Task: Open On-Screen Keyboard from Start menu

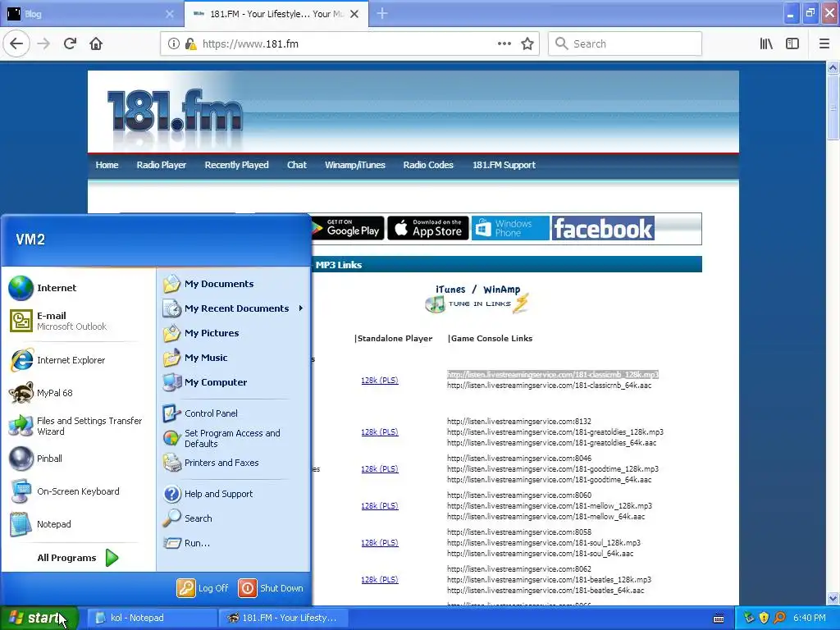Action: point(78,491)
